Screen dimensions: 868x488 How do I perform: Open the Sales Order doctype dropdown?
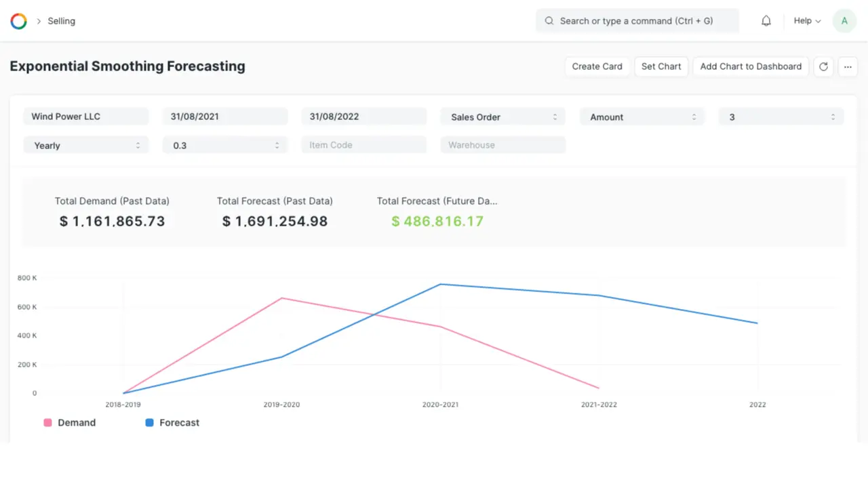tap(502, 117)
